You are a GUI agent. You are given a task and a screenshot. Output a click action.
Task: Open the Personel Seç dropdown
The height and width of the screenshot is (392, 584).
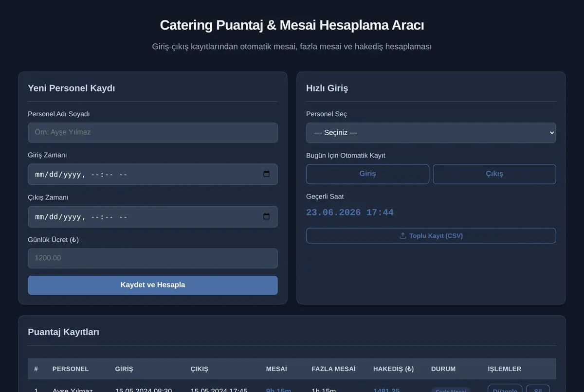pos(431,133)
